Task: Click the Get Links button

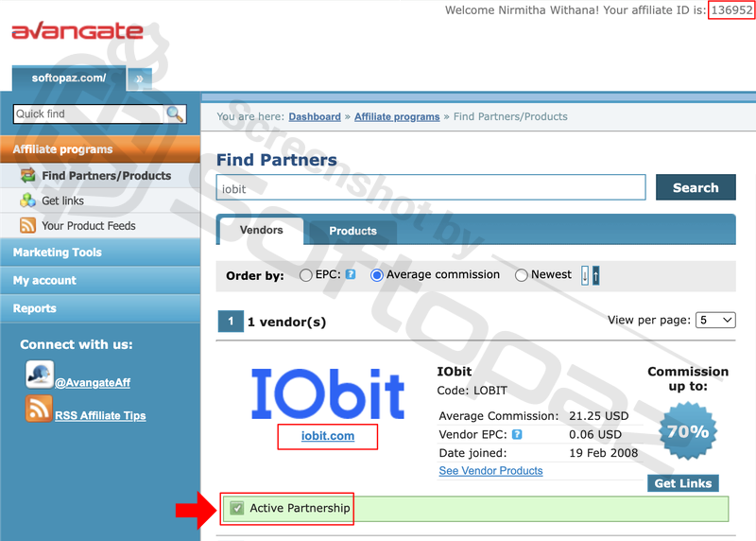Action: 683,483
